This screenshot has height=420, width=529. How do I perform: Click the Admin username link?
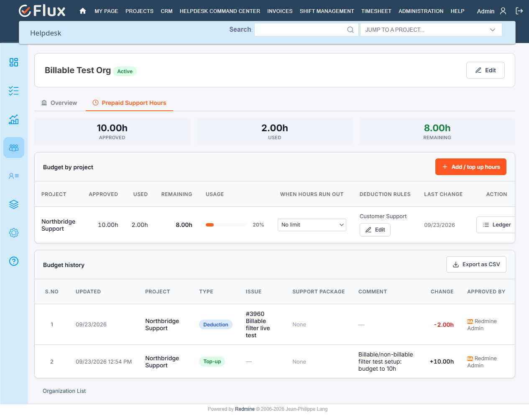pyautogui.click(x=486, y=11)
